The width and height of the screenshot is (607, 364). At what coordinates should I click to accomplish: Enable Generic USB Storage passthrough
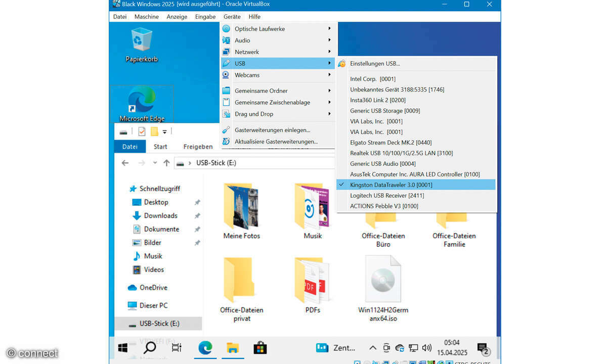[384, 111]
